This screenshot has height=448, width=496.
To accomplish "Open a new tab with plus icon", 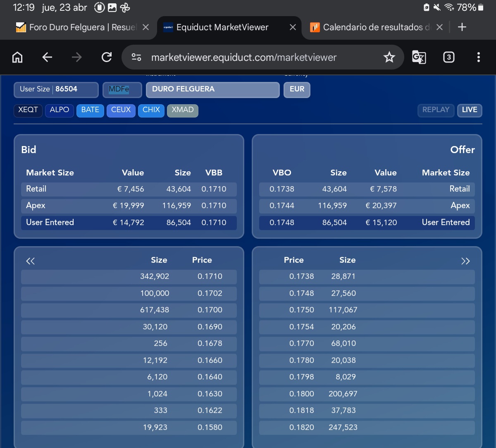I will [462, 27].
